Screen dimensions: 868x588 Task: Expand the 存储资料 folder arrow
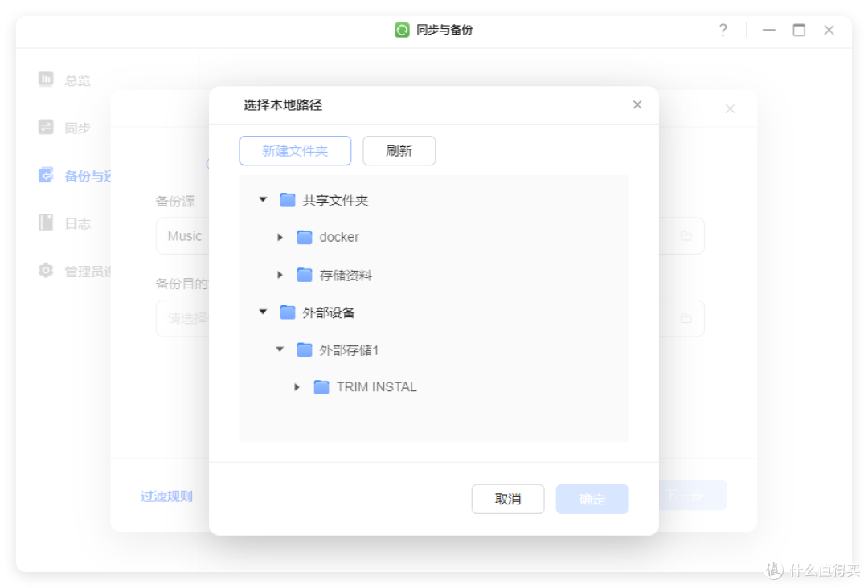click(x=280, y=275)
